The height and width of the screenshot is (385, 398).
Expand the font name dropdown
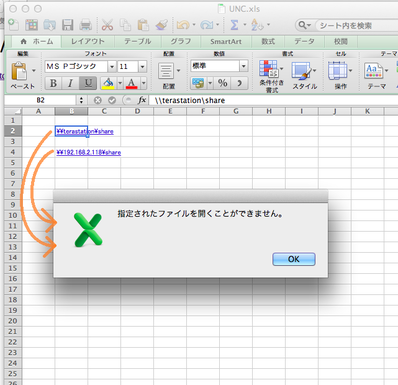(112, 66)
